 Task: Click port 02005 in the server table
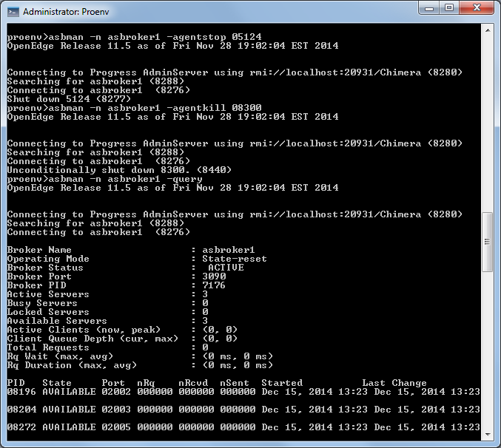click(x=116, y=427)
